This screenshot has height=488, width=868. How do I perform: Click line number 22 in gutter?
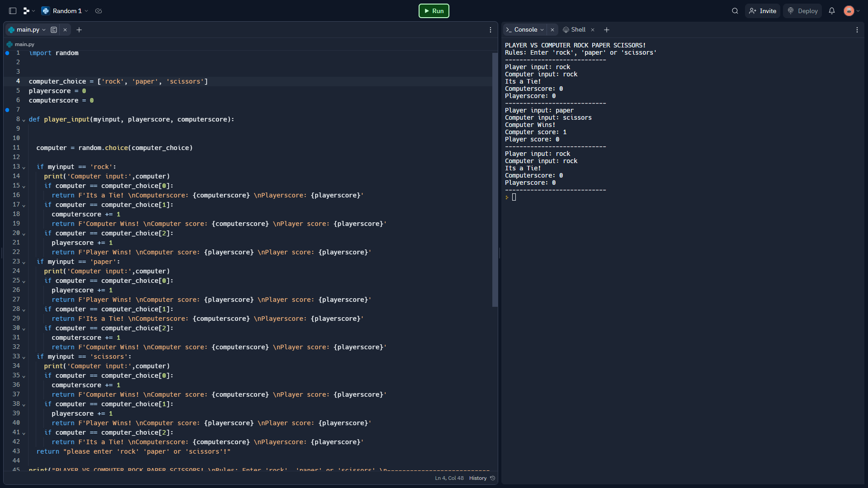pyautogui.click(x=16, y=252)
